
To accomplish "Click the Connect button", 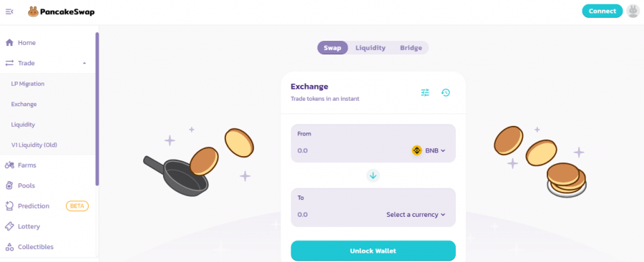I will 602,11.
